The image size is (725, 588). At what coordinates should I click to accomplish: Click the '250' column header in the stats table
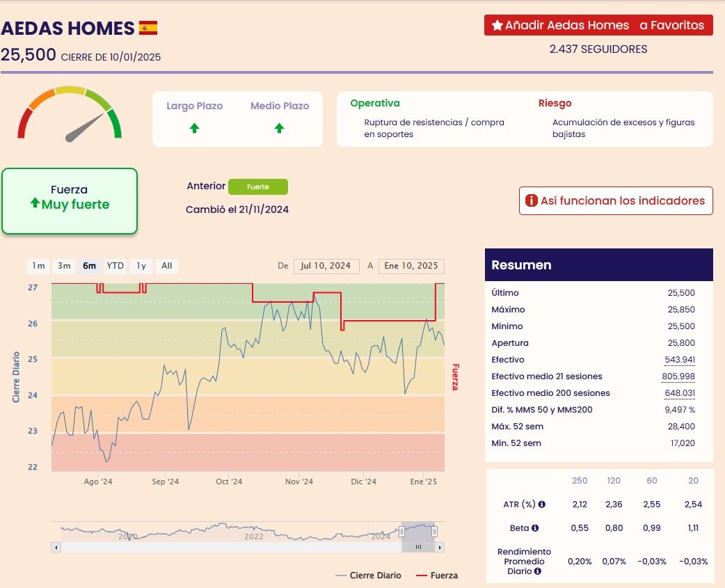coord(580,481)
